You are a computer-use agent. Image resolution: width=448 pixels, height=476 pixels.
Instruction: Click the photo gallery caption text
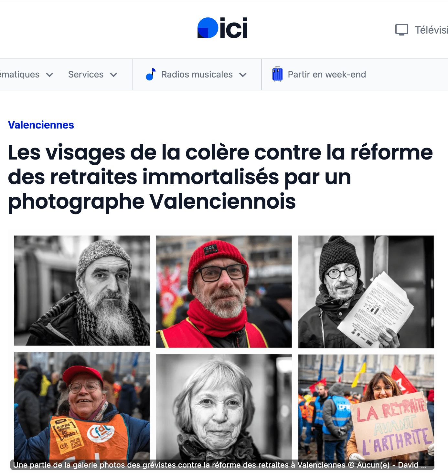(220, 465)
